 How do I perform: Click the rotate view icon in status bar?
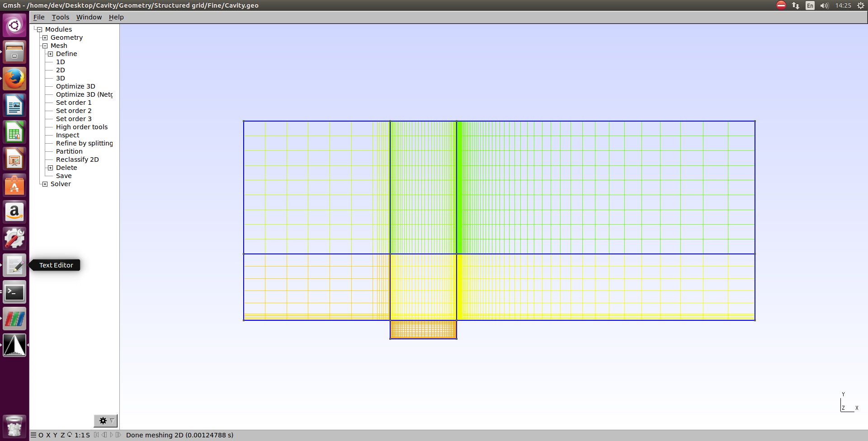pos(70,435)
